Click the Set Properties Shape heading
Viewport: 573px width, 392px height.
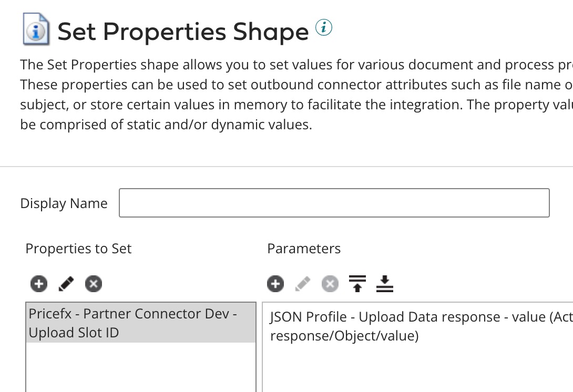(x=182, y=32)
